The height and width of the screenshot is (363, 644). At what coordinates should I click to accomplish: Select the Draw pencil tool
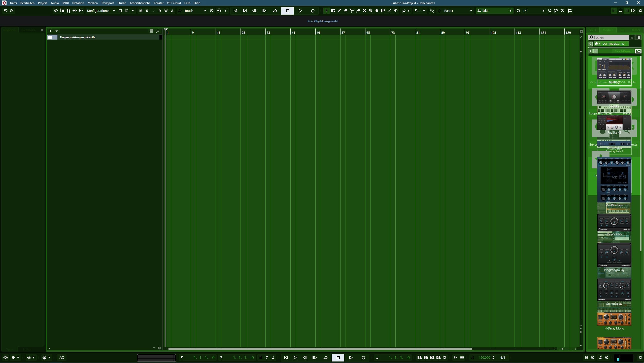339,11
